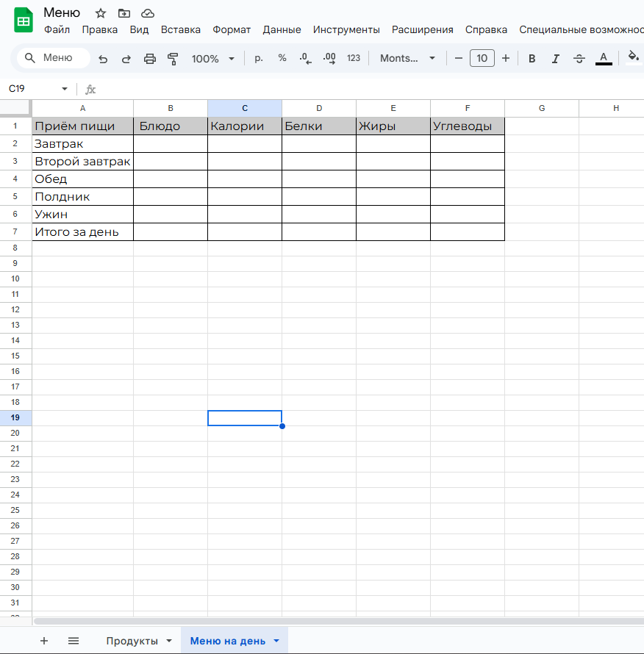
Task: Select the Меню на день tab
Action: click(x=228, y=641)
